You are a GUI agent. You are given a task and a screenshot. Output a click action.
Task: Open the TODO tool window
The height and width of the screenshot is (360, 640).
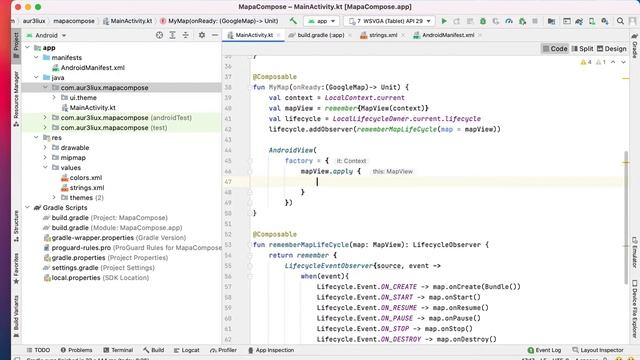tap(38, 350)
